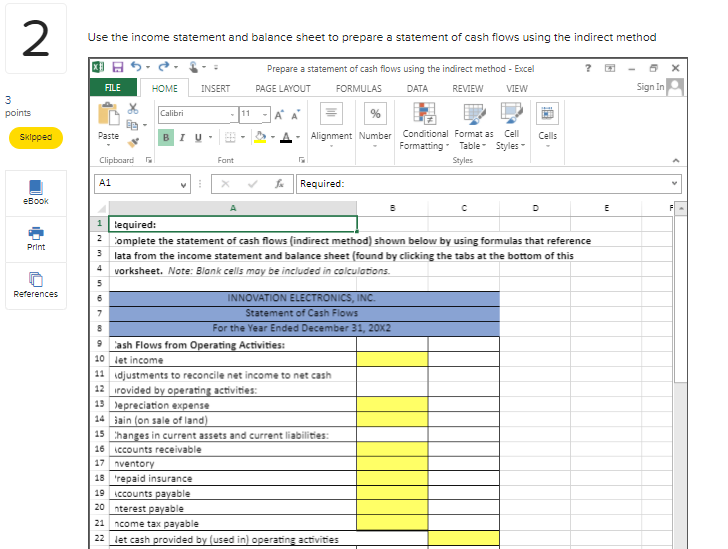Click the Save icon in quick access toolbar
This screenshot has height=549, width=728.
118,67
